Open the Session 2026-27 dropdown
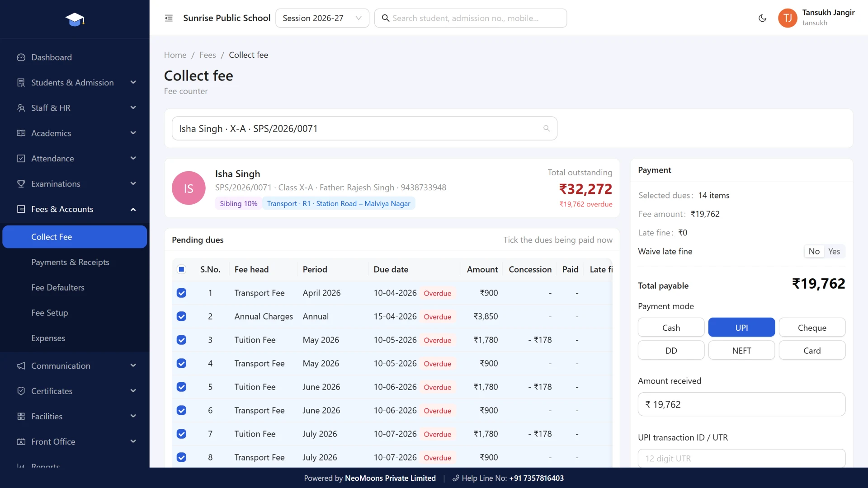The width and height of the screenshot is (868, 488). point(322,18)
